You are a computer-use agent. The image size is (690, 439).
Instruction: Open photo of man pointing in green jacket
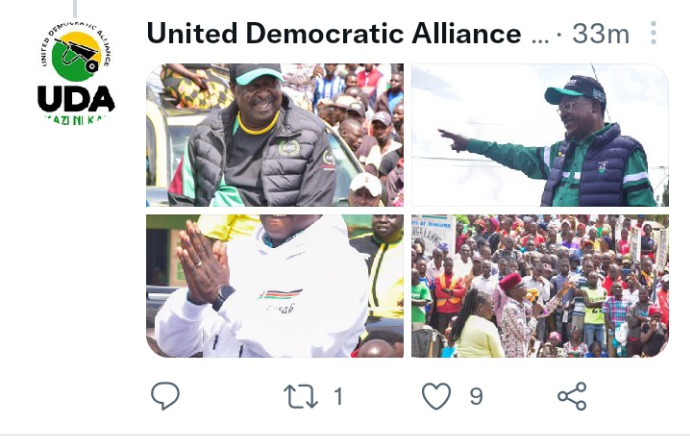pos(540,135)
